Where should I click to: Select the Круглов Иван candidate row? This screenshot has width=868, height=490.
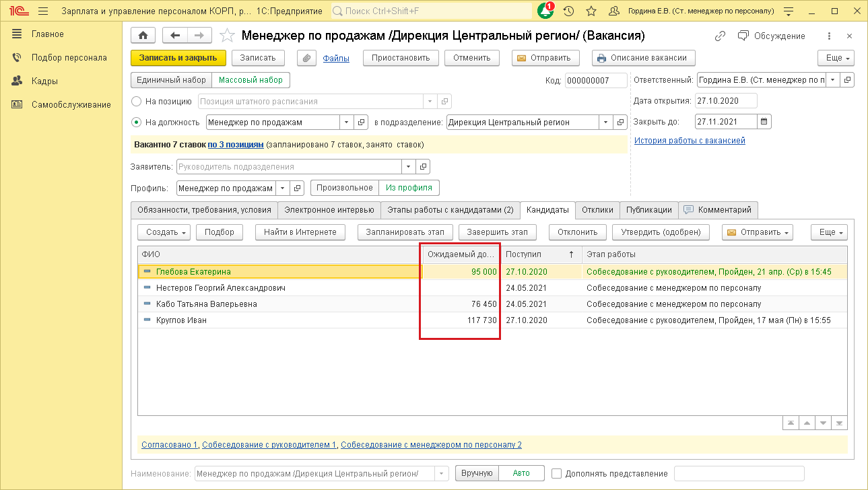click(181, 320)
